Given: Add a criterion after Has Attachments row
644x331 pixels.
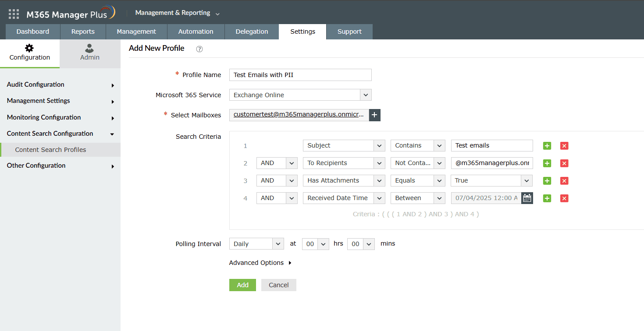Looking at the screenshot, I should pyautogui.click(x=547, y=181).
